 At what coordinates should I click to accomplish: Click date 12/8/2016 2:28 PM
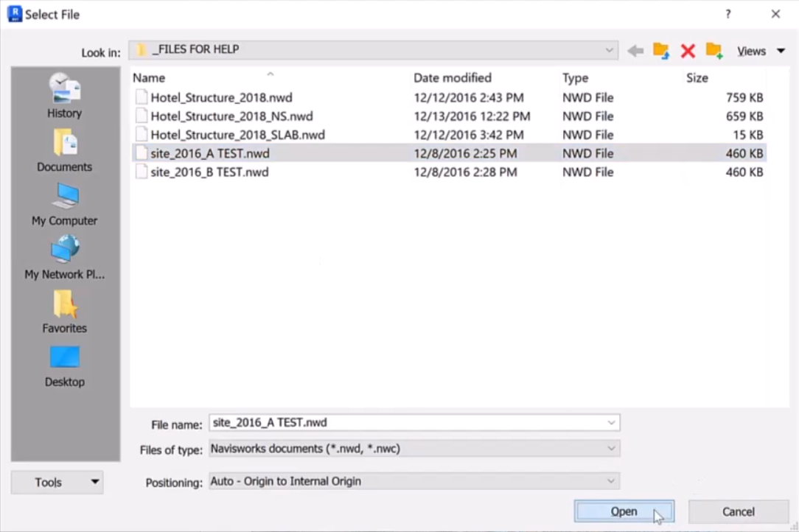[x=465, y=172]
